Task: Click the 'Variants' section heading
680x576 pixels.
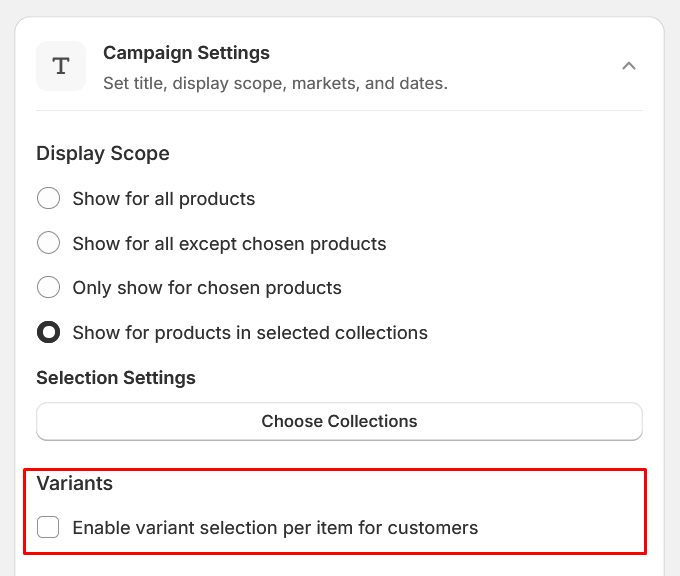Action: click(x=75, y=483)
